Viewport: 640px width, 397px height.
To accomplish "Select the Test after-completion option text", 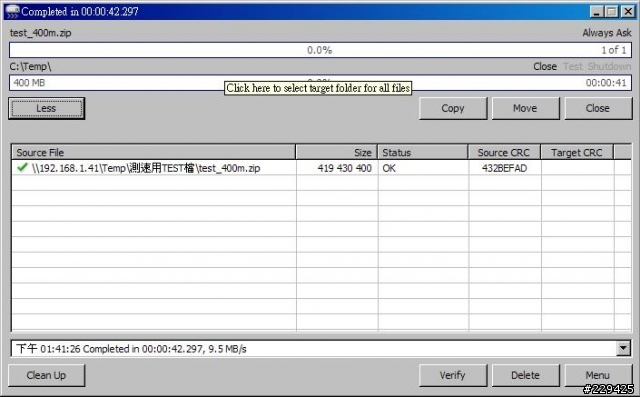I will (x=573, y=67).
